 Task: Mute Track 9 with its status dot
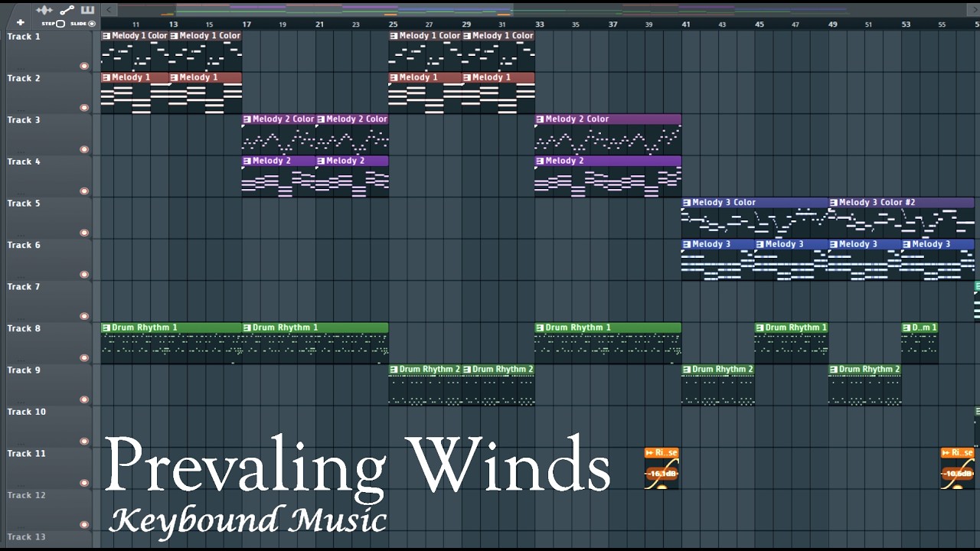pos(84,399)
